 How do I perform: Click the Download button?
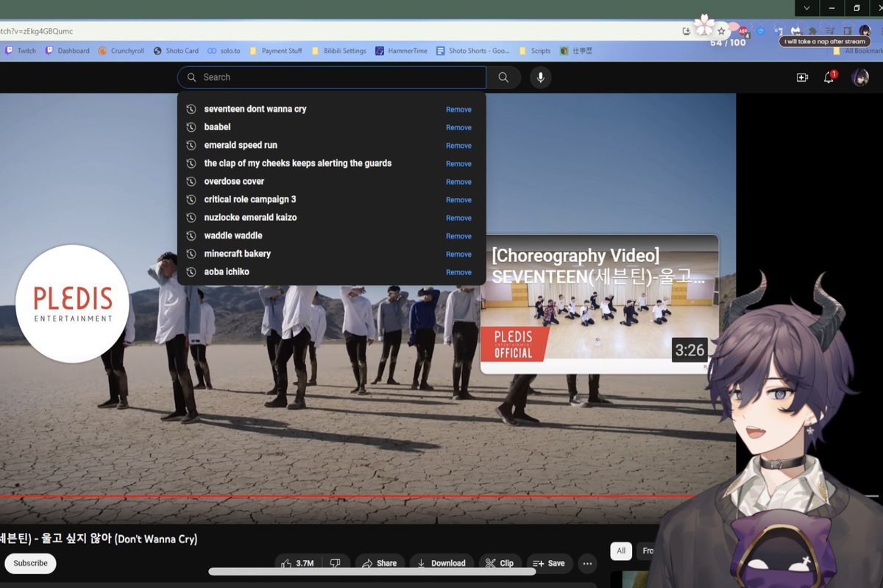[x=441, y=563]
